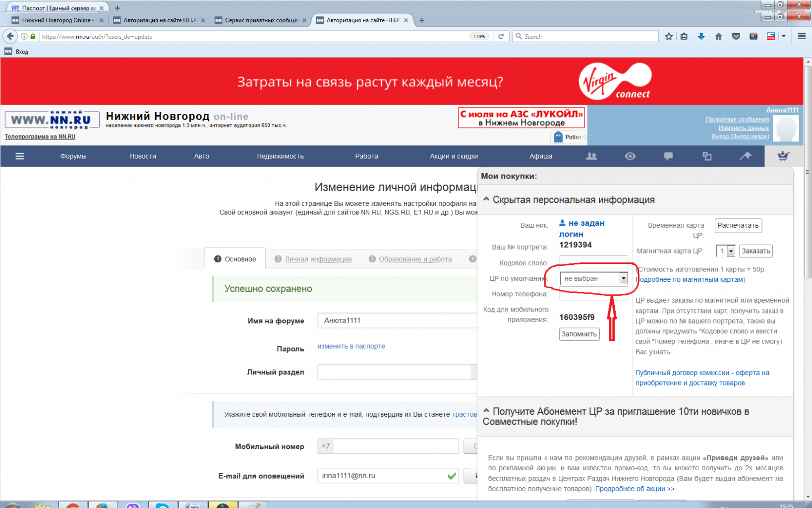Open the 'ЦР по умолчанию' dropdown

click(x=594, y=279)
